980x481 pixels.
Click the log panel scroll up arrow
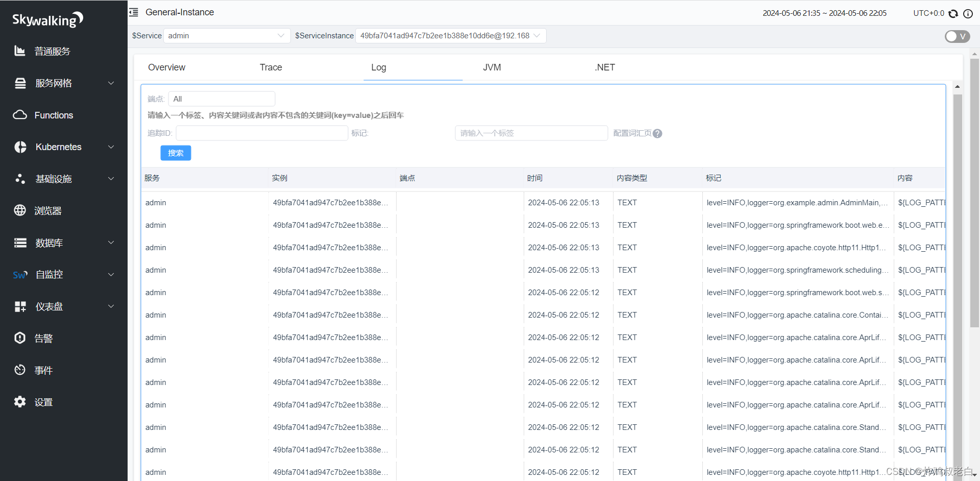[x=958, y=87]
